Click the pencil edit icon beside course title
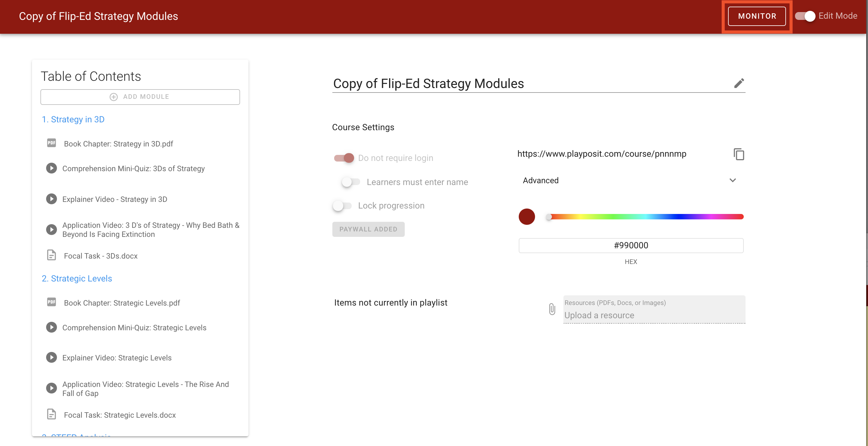This screenshot has width=868, height=446. tap(739, 83)
